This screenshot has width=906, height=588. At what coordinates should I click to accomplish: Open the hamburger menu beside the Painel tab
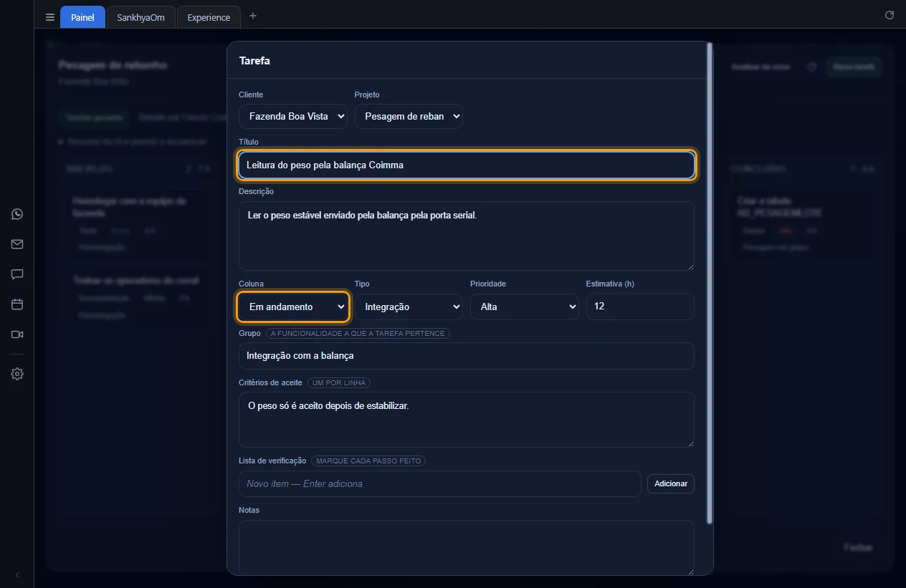pos(50,17)
